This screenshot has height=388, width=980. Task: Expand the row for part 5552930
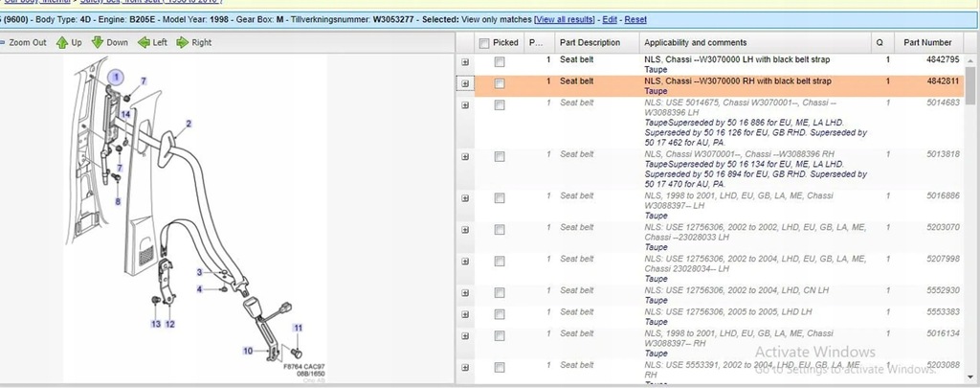465,293
